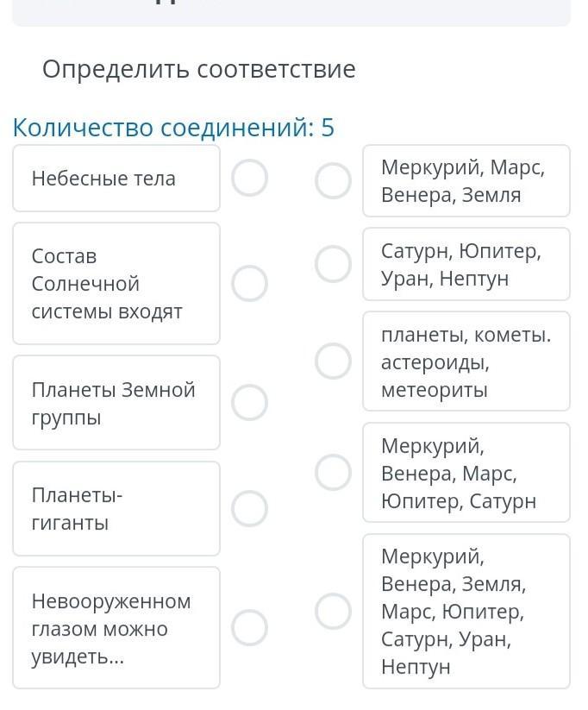Select the Состав Солнечной системы входят card
Screen dimensions: 588x710
116,284
